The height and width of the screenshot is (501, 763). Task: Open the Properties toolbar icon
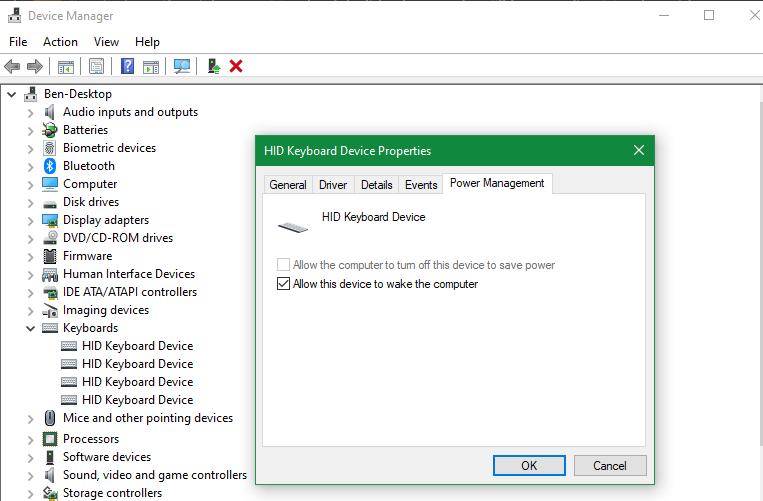(97, 66)
